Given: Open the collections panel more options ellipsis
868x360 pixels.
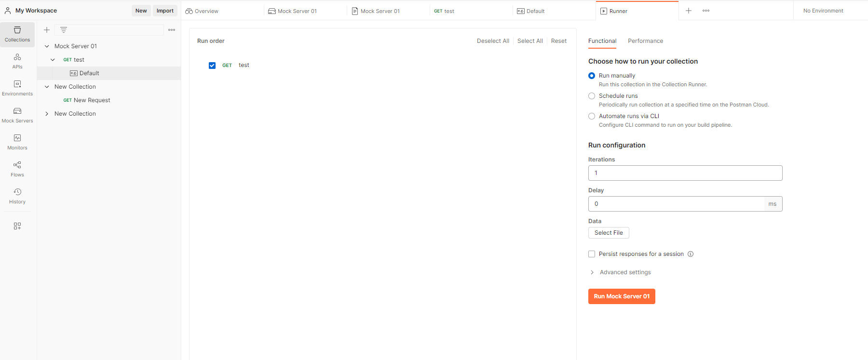Looking at the screenshot, I should tap(172, 30).
